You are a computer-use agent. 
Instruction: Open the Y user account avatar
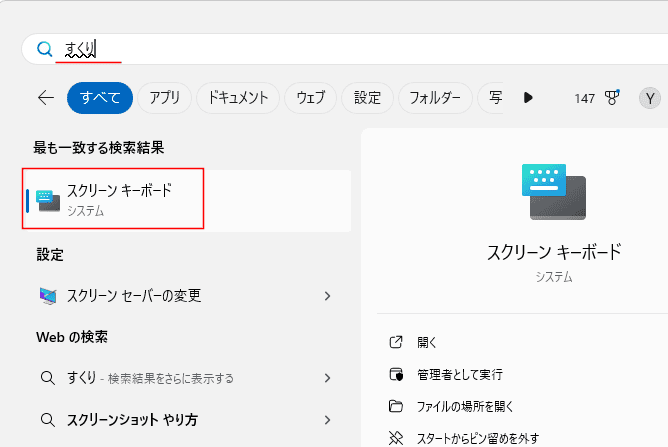click(650, 98)
